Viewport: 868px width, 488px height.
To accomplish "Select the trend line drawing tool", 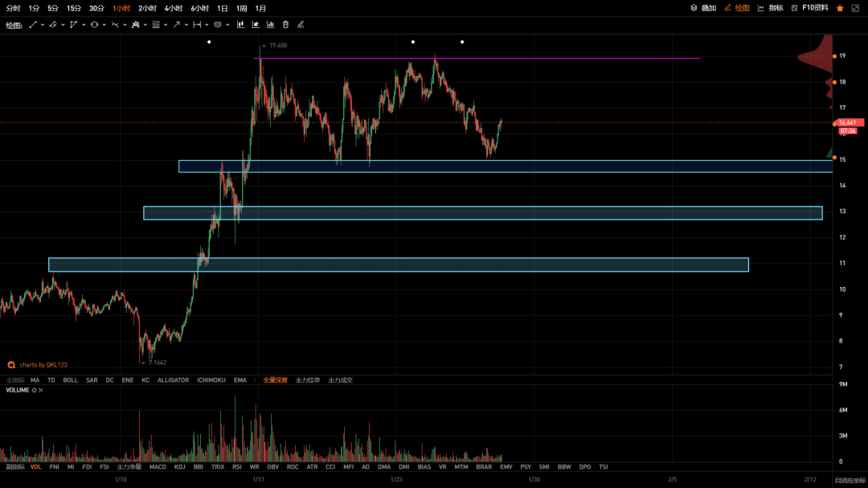I will point(33,25).
